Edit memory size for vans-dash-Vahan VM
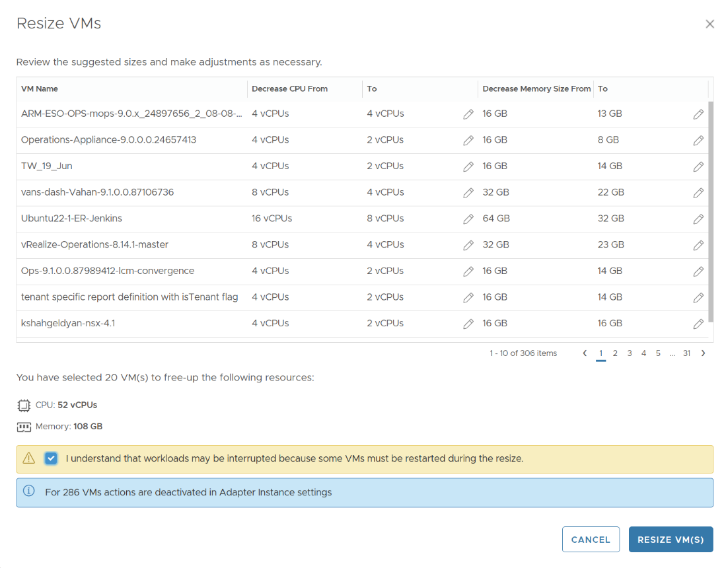The image size is (728, 568). coord(698,192)
